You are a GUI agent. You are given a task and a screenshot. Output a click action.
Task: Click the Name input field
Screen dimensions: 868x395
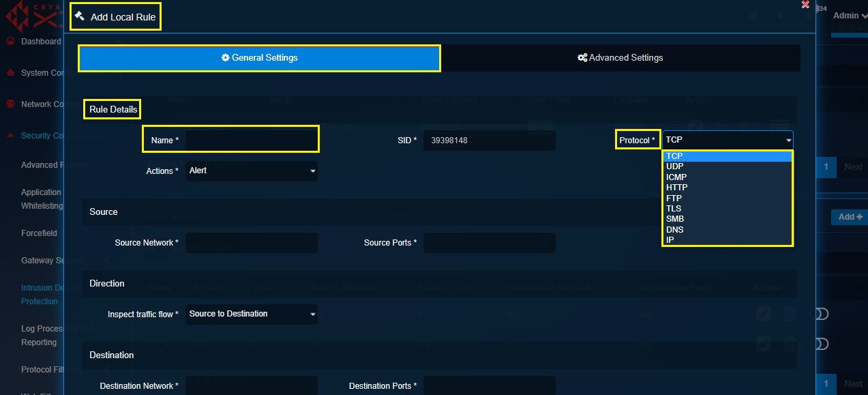click(x=252, y=140)
